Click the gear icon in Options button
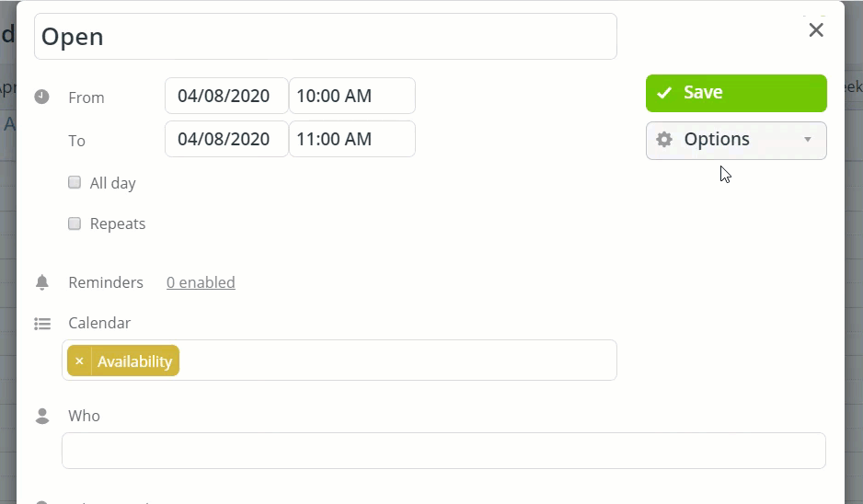 pos(664,140)
